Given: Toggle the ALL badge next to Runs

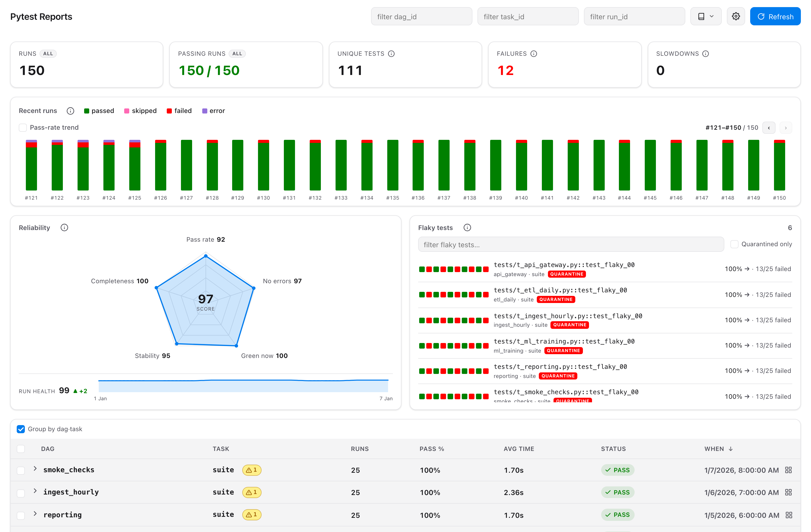Looking at the screenshot, I should (x=48, y=54).
